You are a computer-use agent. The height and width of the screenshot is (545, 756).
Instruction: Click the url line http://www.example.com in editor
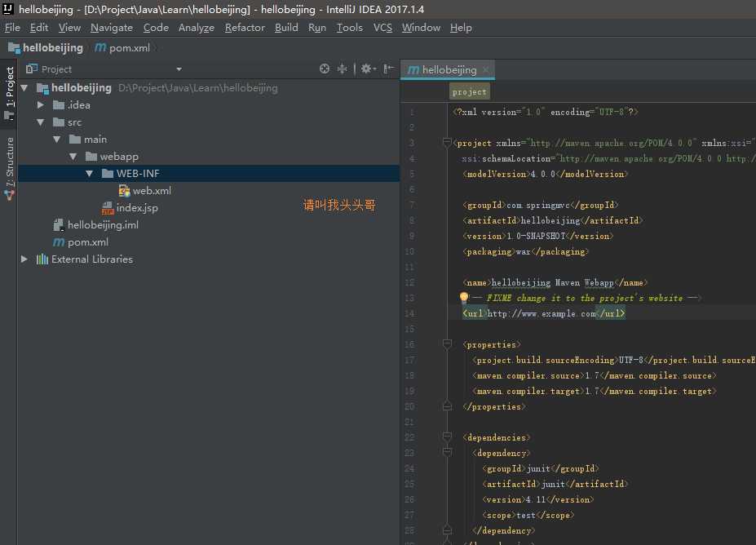(544, 313)
